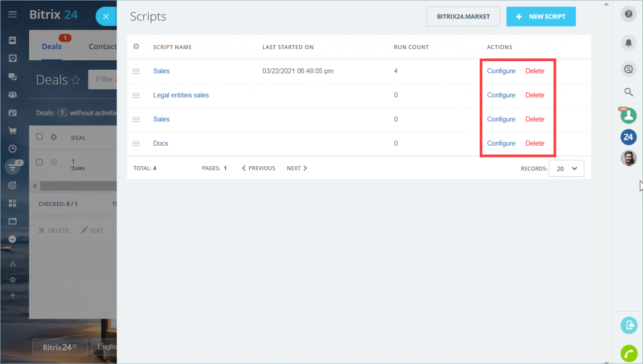Open chat search bubble icon in right bar
The height and width of the screenshot is (364, 643).
[x=628, y=69]
